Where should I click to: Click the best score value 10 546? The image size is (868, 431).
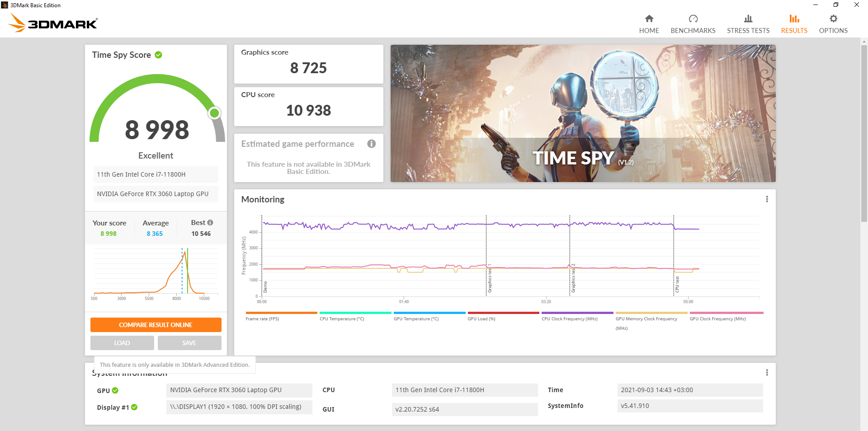[x=201, y=234]
